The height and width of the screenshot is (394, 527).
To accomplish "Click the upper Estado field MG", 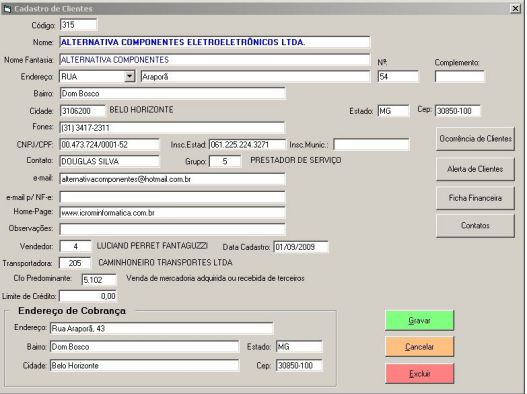I will [x=393, y=111].
